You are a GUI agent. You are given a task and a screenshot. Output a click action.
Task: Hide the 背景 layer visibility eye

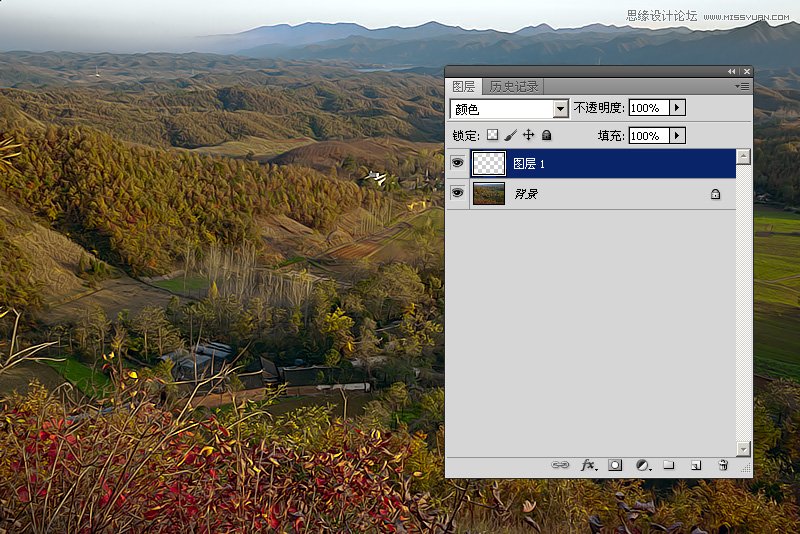[458, 193]
